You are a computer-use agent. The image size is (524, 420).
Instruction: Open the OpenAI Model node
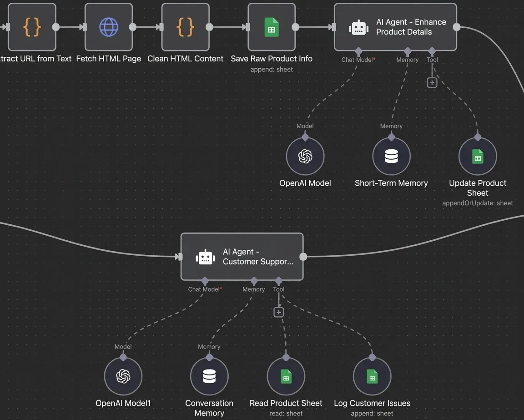pyautogui.click(x=305, y=156)
